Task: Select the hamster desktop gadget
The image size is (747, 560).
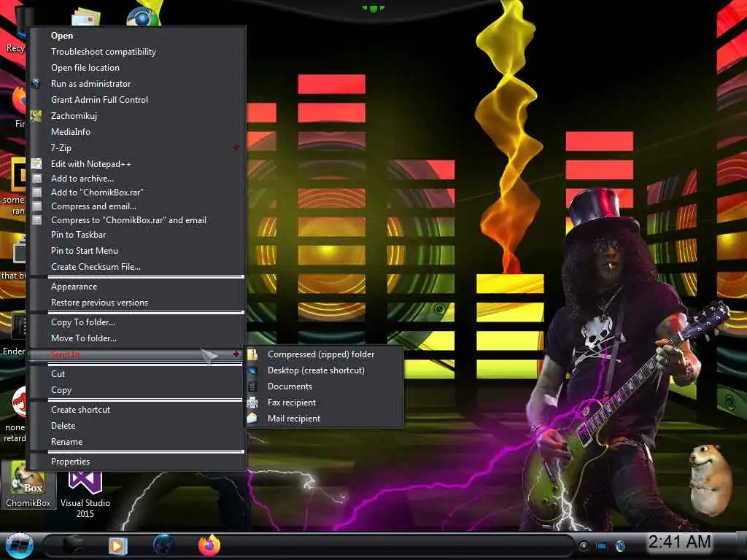Action: (x=711, y=480)
